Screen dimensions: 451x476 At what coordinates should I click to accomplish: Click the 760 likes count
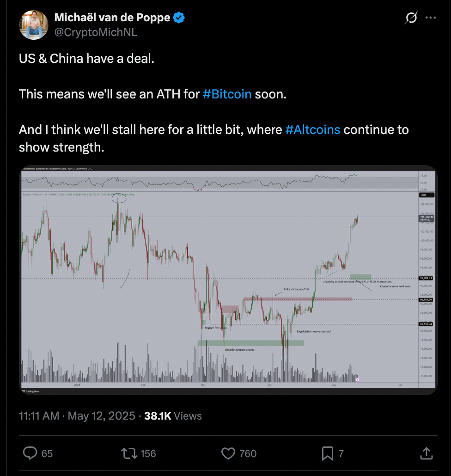(x=248, y=454)
